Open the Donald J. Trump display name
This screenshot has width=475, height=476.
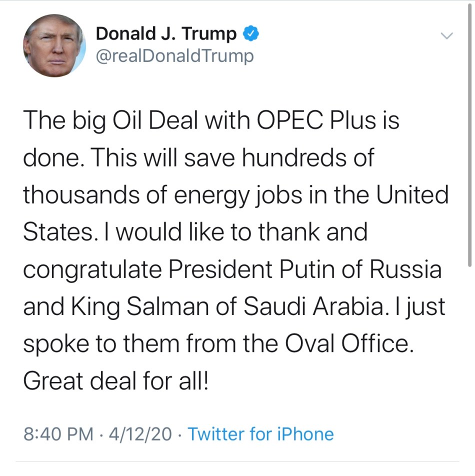tap(166, 34)
